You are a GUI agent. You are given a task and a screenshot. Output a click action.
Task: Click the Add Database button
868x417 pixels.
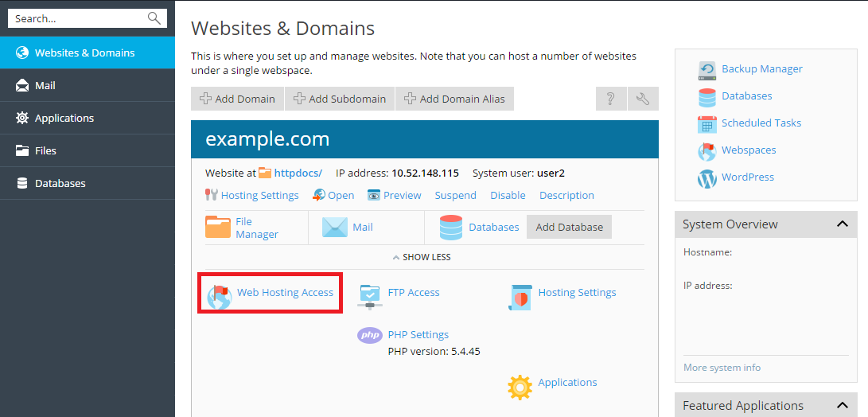569,227
